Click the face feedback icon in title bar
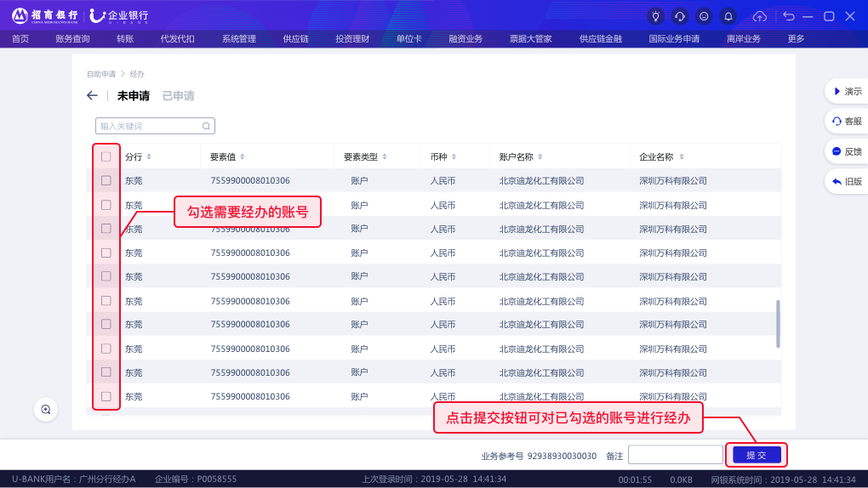Screen dimensions: 868x488 click(704, 16)
